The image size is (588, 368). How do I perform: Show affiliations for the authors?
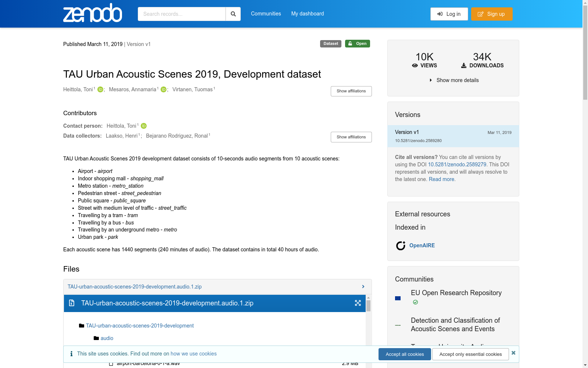pos(351,91)
